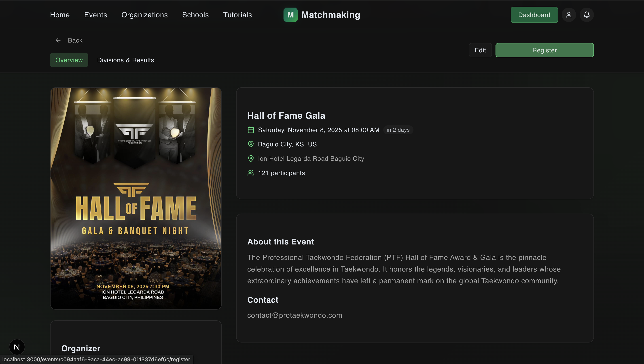Click the '121 participants' text

tap(281, 173)
